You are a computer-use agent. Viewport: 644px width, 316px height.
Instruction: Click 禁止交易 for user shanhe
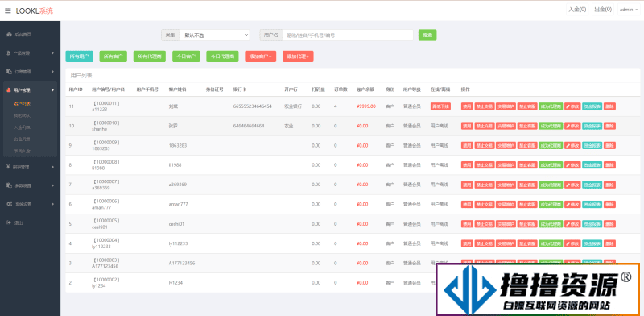pyautogui.click(x=485, y=126)
